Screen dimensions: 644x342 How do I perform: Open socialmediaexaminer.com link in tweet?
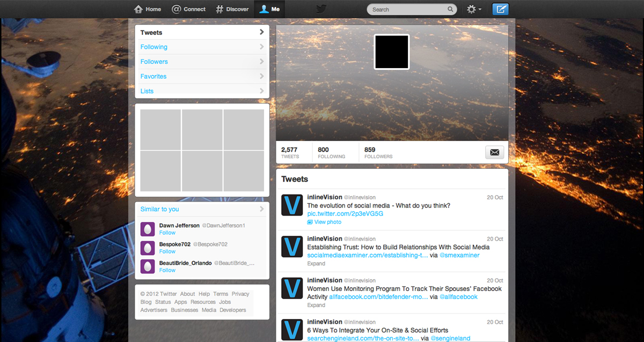[x=368, y=255]
